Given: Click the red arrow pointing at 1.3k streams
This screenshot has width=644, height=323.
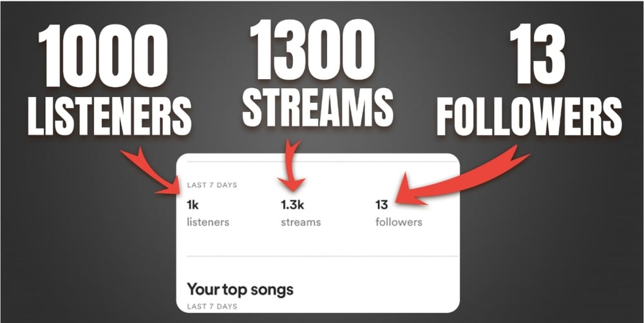Looking at the screenshot, I should pyautogui.click(x=292, y=166).
